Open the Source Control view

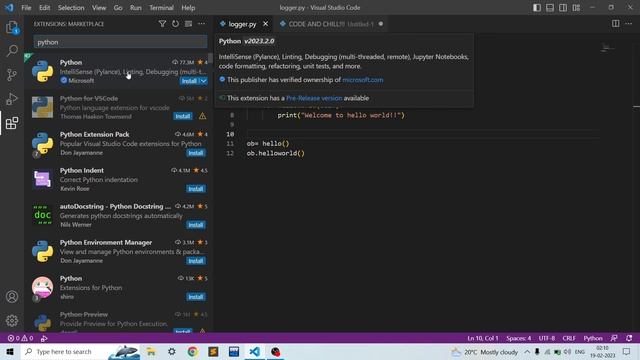click(12, 75)
